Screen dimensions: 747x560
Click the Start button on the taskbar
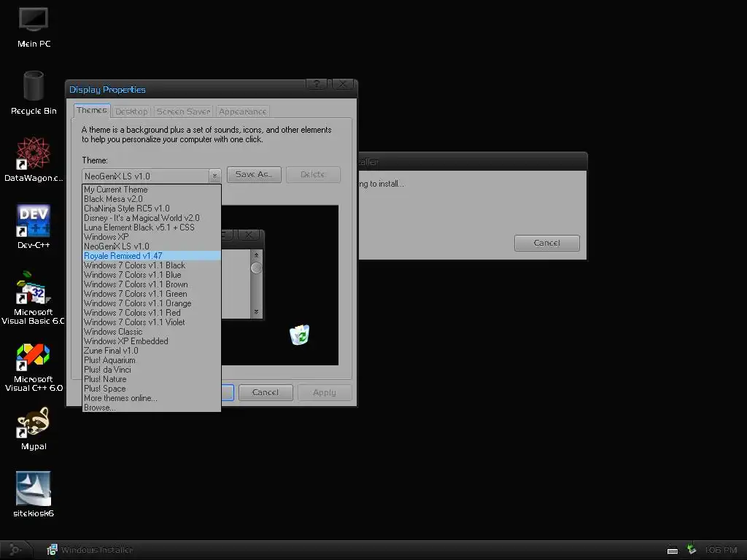(x=15, y=550)
